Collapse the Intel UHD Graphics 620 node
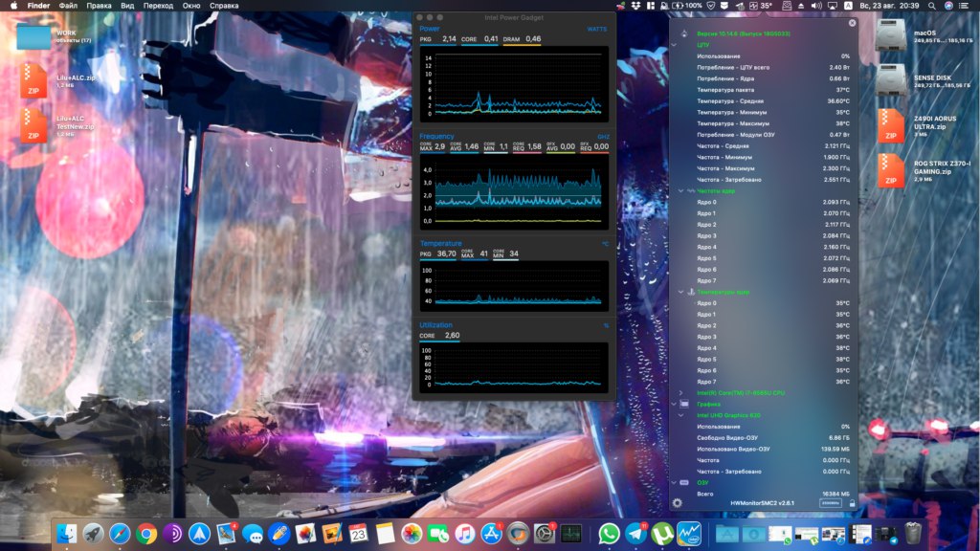 tap(681, 415)
